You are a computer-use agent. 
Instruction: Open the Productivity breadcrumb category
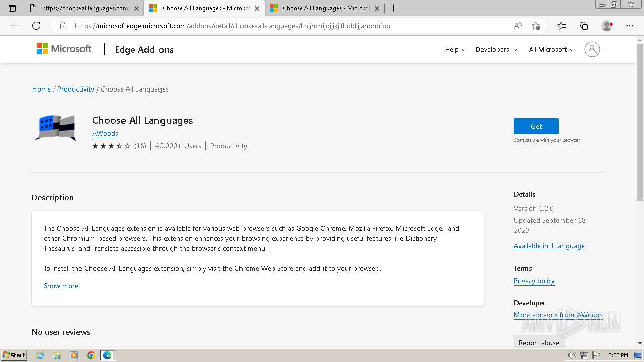(x=75, y=89)
